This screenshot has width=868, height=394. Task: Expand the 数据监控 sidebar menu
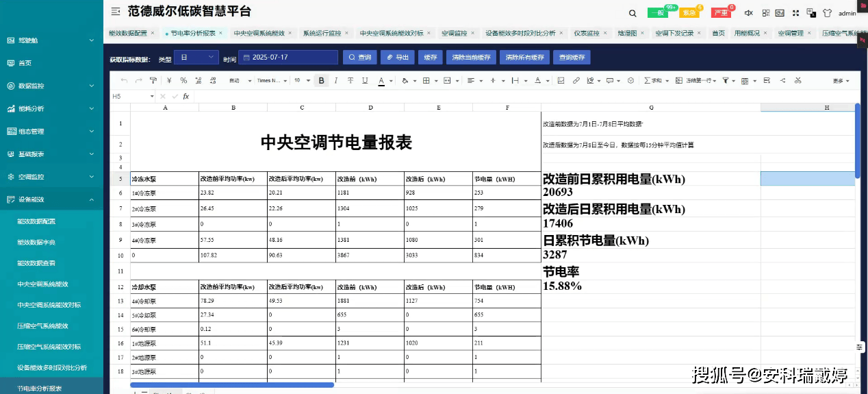click(51, 86)
